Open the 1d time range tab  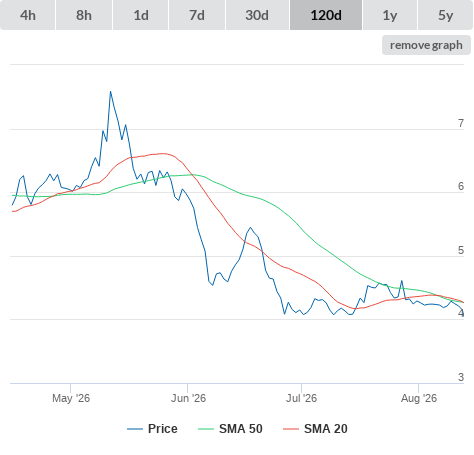click(141, 15)
